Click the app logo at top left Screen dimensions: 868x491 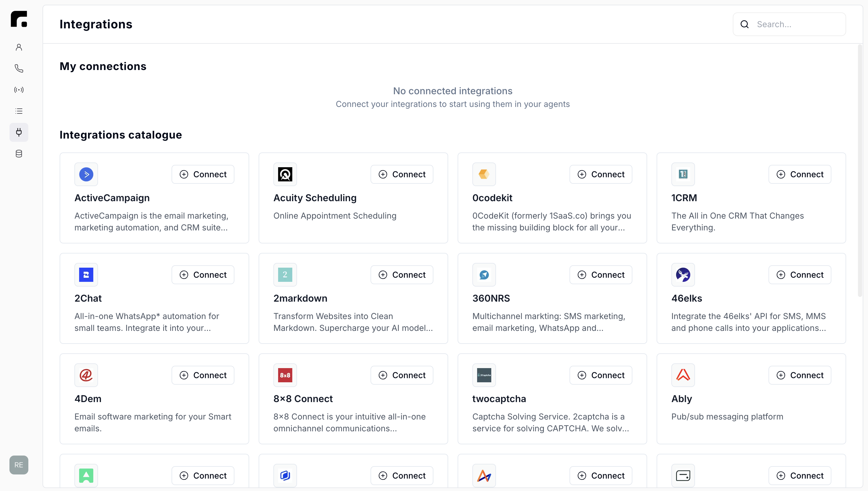pos(19,19)
